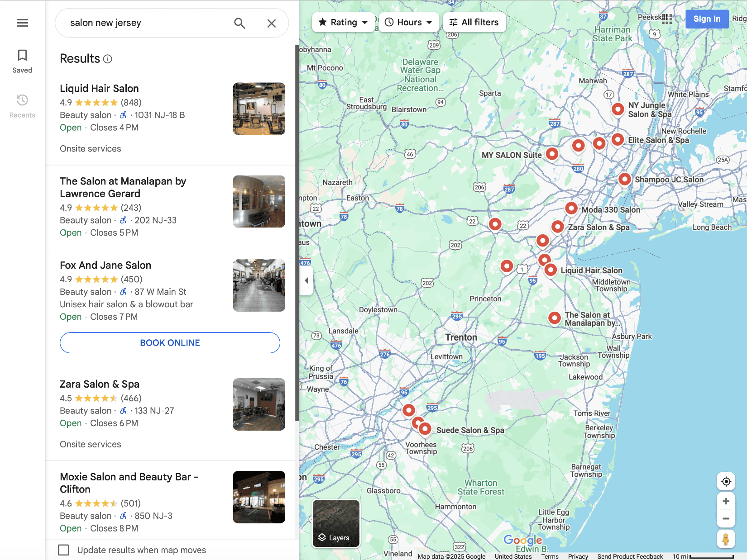747x560 pixels.
Task: Open the Hours filter dropdown
Action: coord(408,22)
